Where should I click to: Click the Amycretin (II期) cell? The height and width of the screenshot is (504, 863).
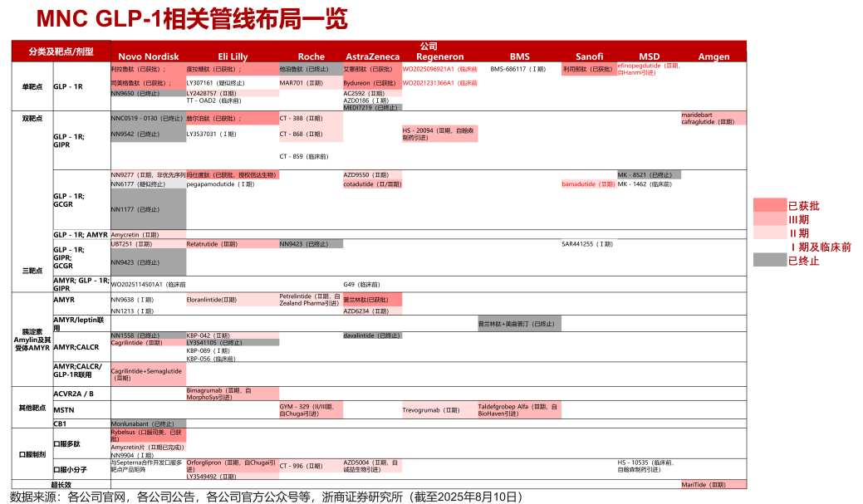coord(148,234)
